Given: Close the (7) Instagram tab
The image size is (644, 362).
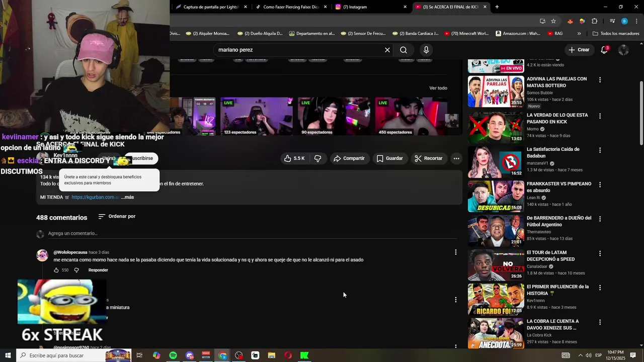Looking at the screenshot, I should (x=405, y=7).
